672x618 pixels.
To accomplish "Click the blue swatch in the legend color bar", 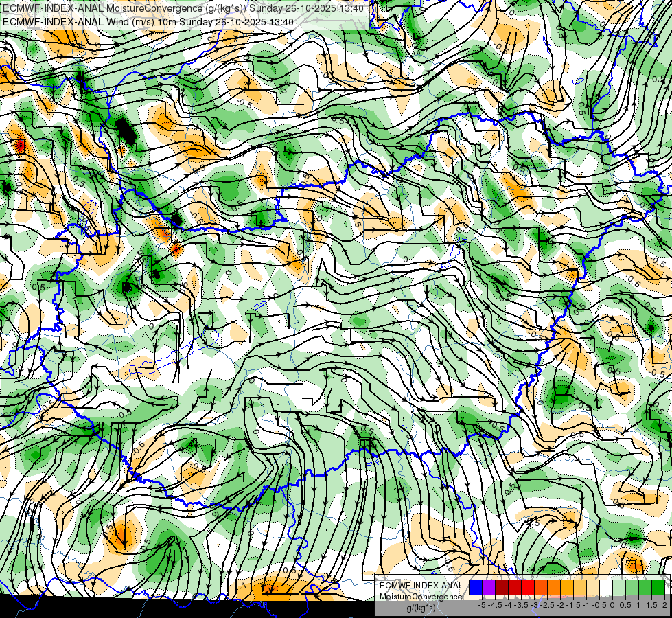I will 476,587.
